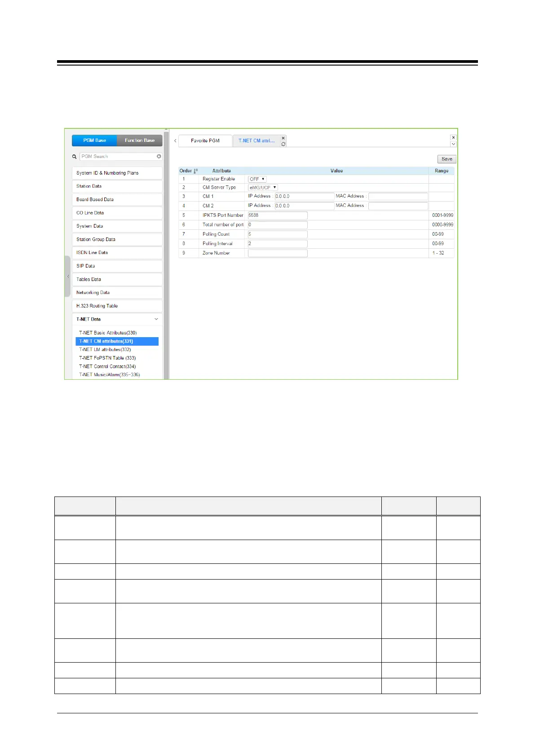Expand Tables Data section

pyautogui.click(x=117, y=279)
